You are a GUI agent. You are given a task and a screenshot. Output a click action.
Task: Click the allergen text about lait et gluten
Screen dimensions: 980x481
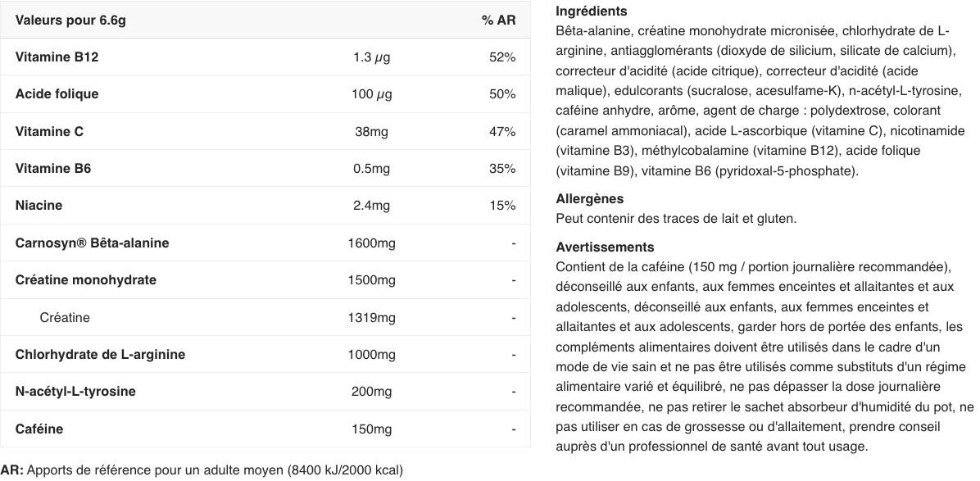[x=676, y=219]
